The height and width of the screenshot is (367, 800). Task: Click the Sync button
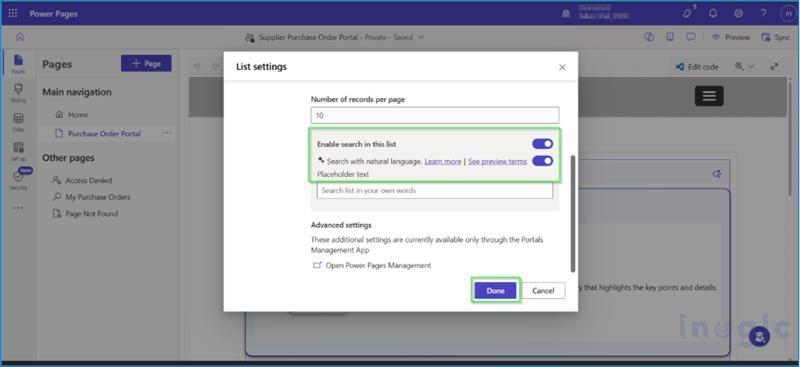click(776, 37)
